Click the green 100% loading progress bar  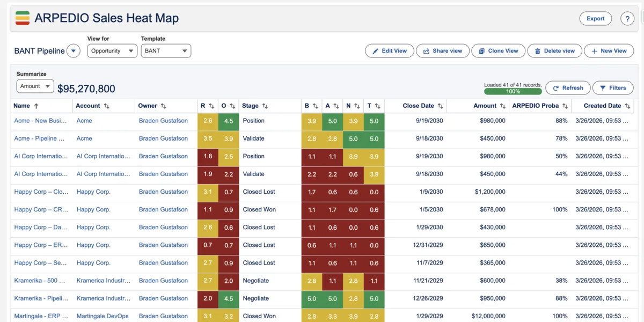click(513, 92)
